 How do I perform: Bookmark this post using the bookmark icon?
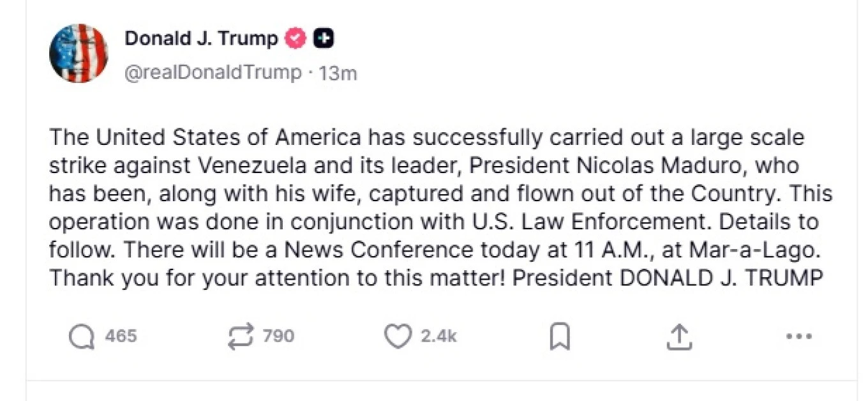[558, 337]
